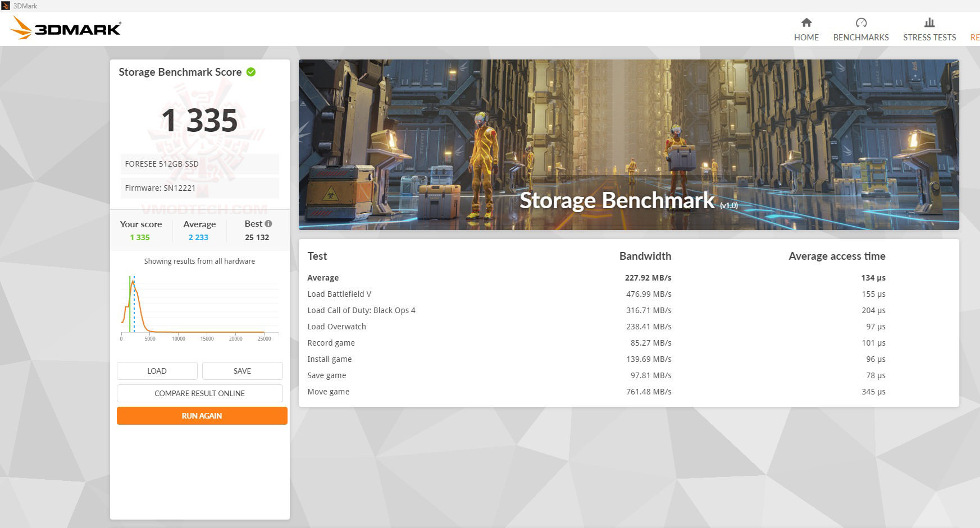The height and width of the screenshot is (528, 980).
Task: Click the 97.81 MB/s Save game bandwidth
Action: [651, 375]
